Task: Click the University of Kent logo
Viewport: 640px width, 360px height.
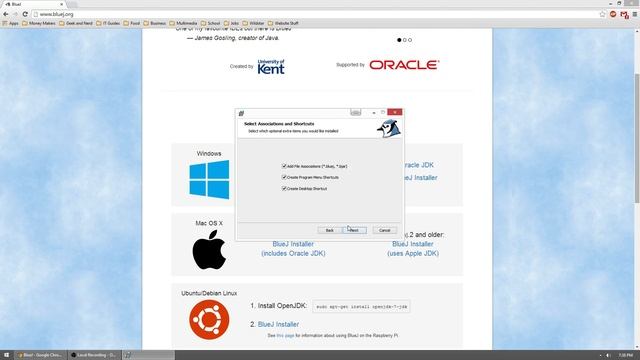Action: pyautogui.click(x=271, y=67)
